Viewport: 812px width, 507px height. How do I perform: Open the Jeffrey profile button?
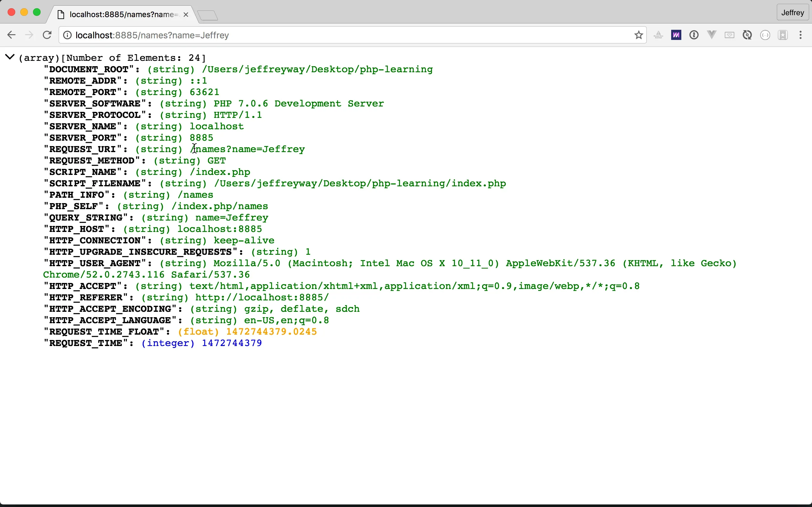(793, 13)
